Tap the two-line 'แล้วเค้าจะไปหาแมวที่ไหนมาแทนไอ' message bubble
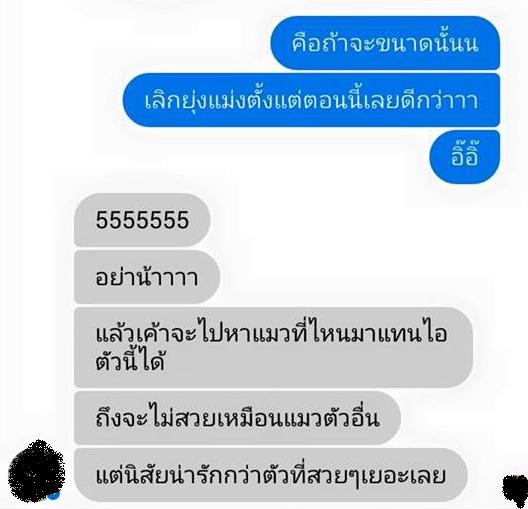The image size is (528, 509). [273, 347]
